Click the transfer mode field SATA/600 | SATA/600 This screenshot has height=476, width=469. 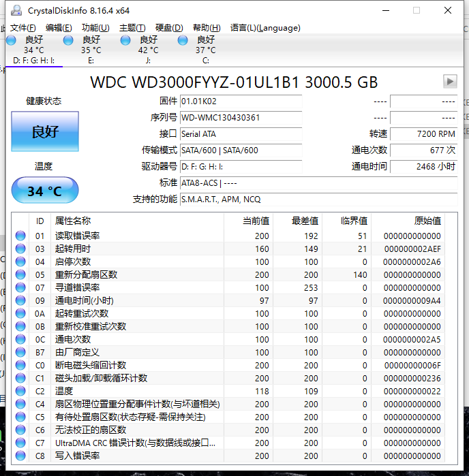241,150
